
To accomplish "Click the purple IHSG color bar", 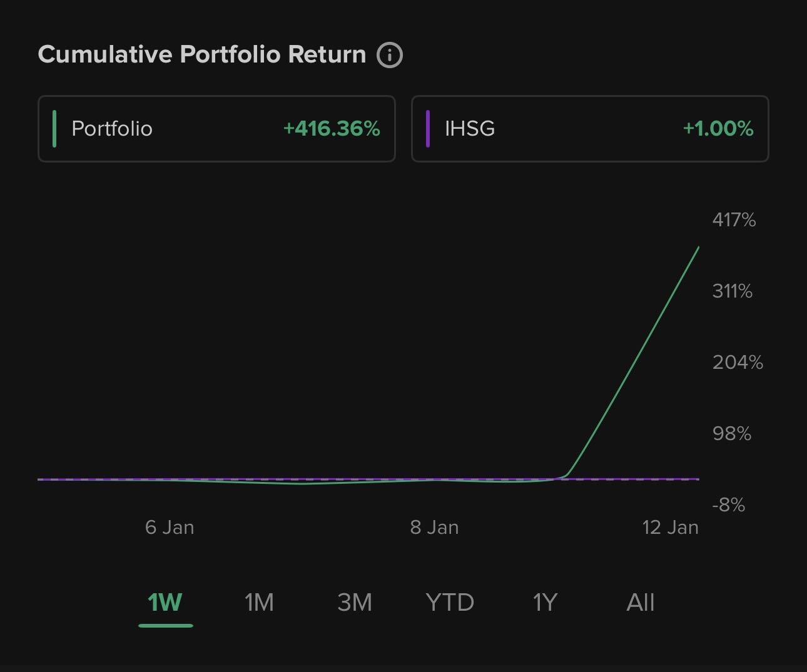I will [x=428, y=129].
